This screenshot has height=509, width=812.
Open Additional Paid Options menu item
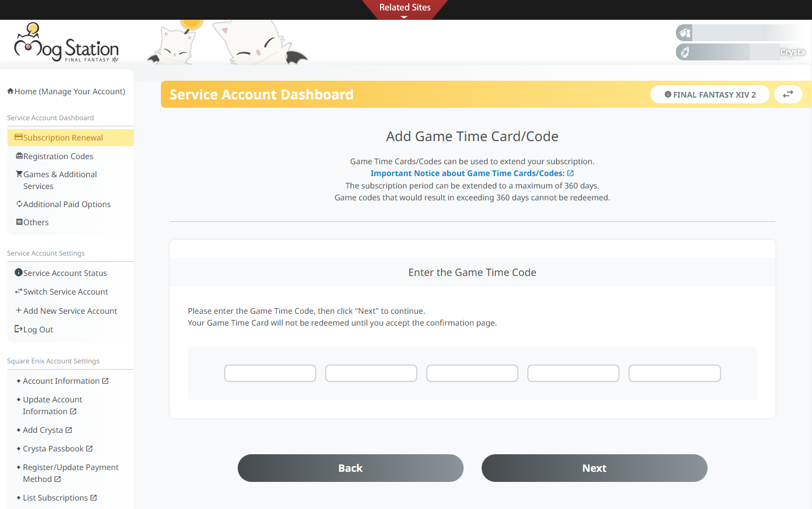67,204
